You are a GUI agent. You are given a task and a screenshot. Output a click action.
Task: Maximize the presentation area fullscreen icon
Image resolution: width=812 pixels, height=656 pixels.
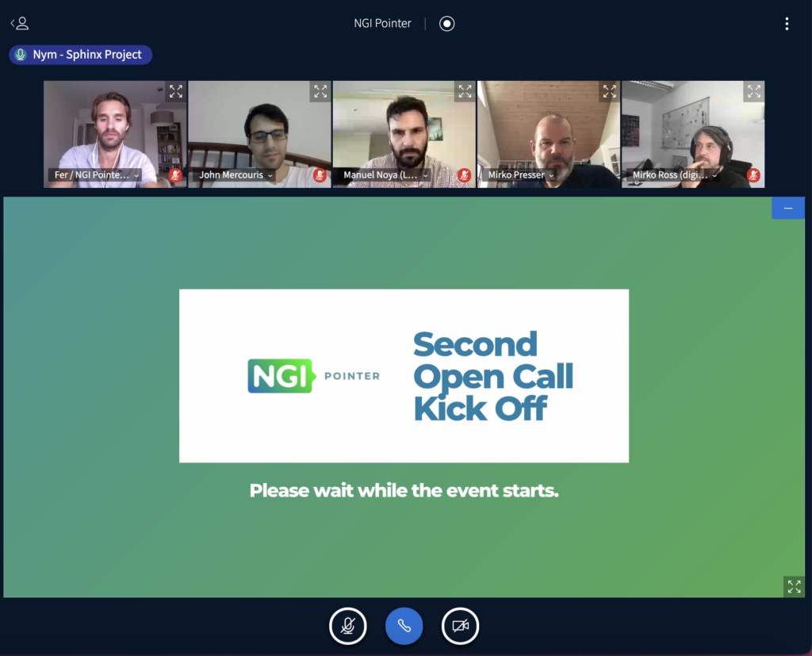click(x=794, y=586)
